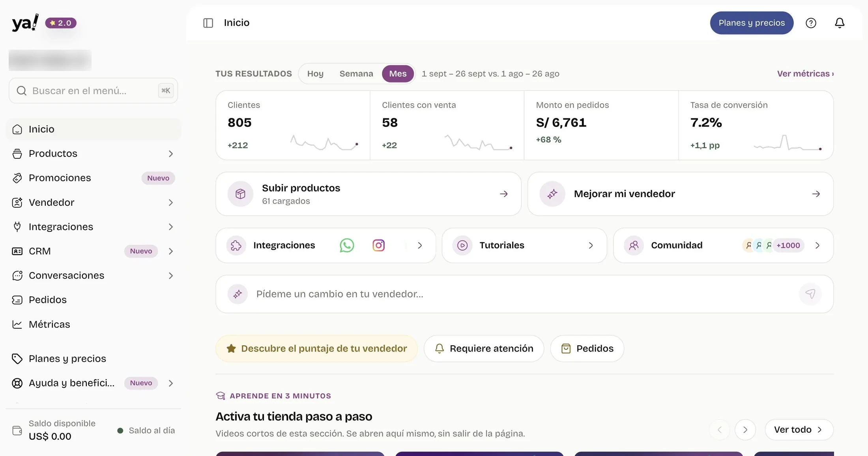Expand the CRM menu chevron
Viewport: 868px width, 456px height.
[170, 251]
